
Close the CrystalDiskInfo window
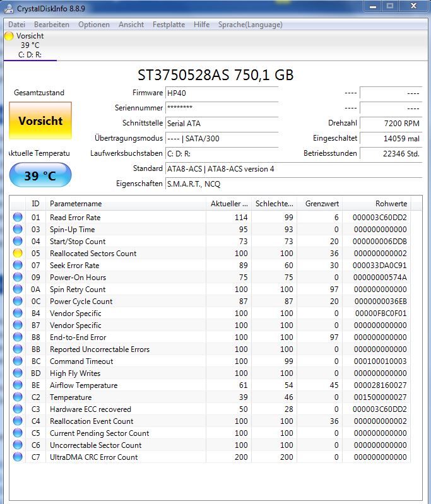(413, 6)
